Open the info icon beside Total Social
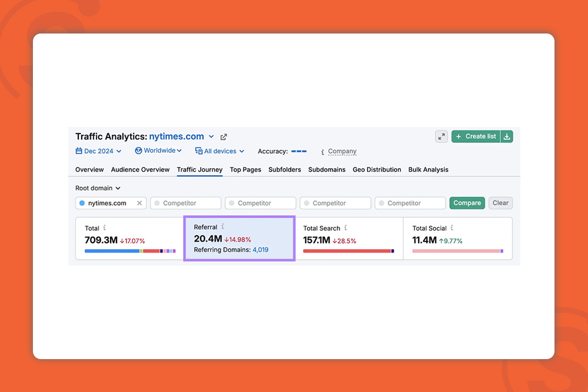 [452, 227]
